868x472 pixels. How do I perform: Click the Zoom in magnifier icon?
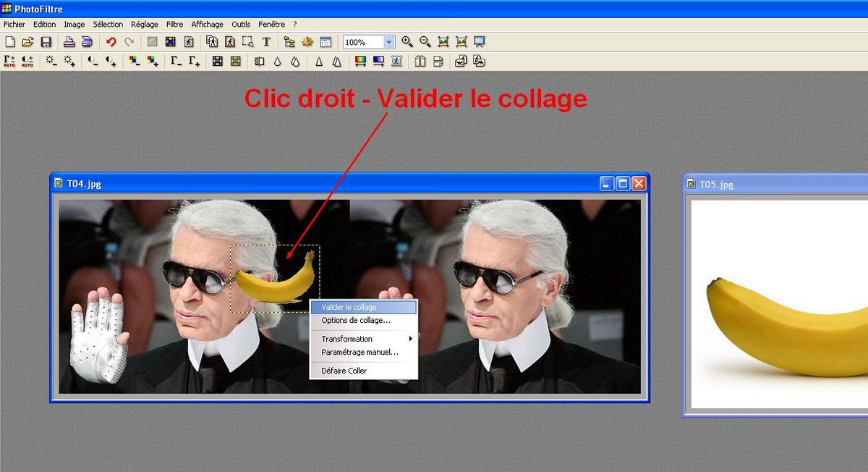pos(407,43)
